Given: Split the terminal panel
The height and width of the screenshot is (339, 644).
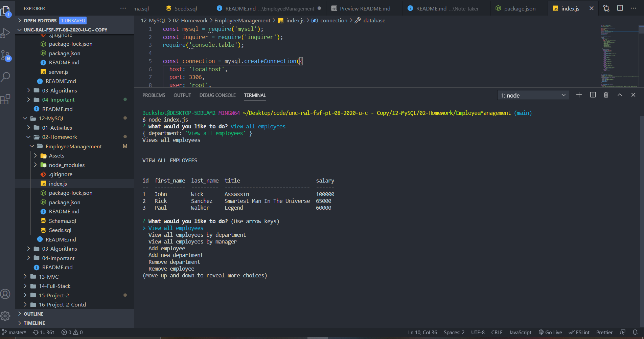Looking at the screenshot, I should (593, 95).
